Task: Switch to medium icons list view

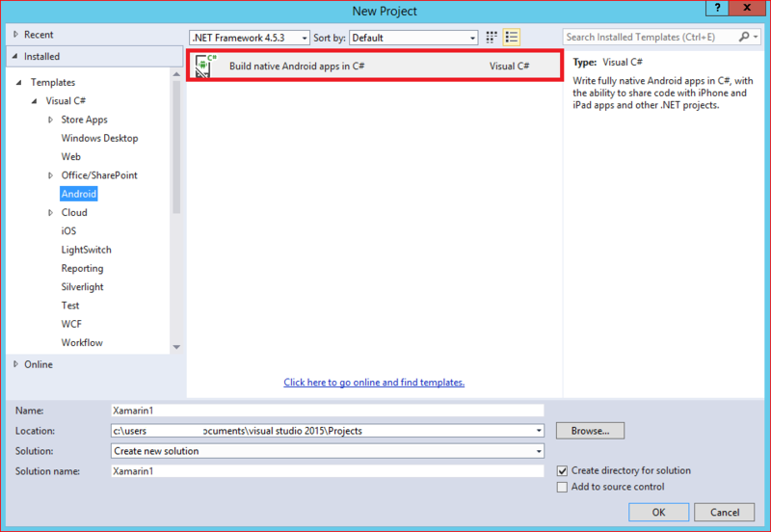Action: pos(512,38)
